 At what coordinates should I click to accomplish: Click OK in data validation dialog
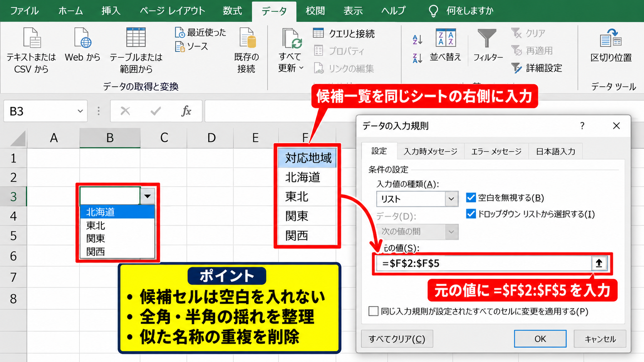tap(540, 339)
